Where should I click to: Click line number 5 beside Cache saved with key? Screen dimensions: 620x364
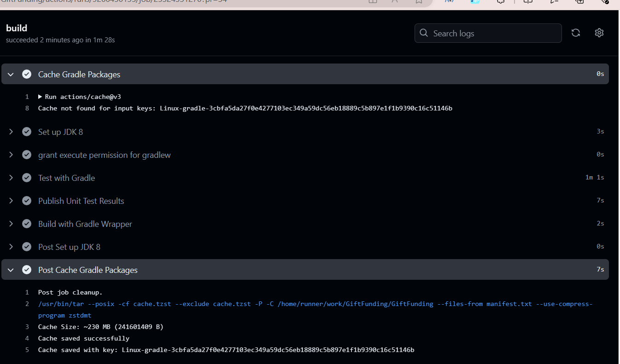click(x=27, y=350)
